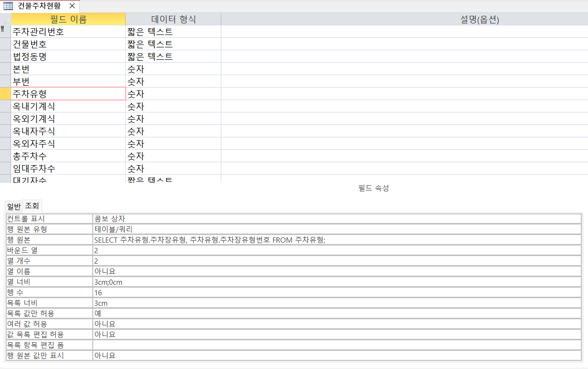Click the 필드 이름 column header

pyautogui.click(x=68, y=19)
